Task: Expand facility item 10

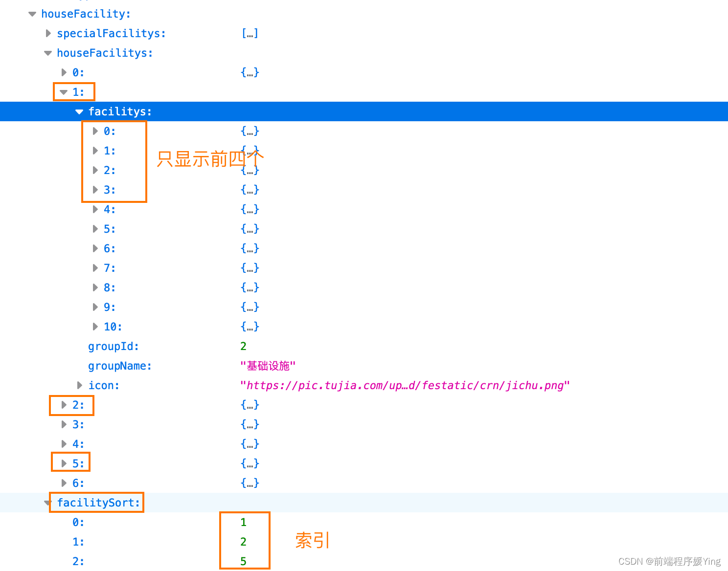Action: coord(95,326)
